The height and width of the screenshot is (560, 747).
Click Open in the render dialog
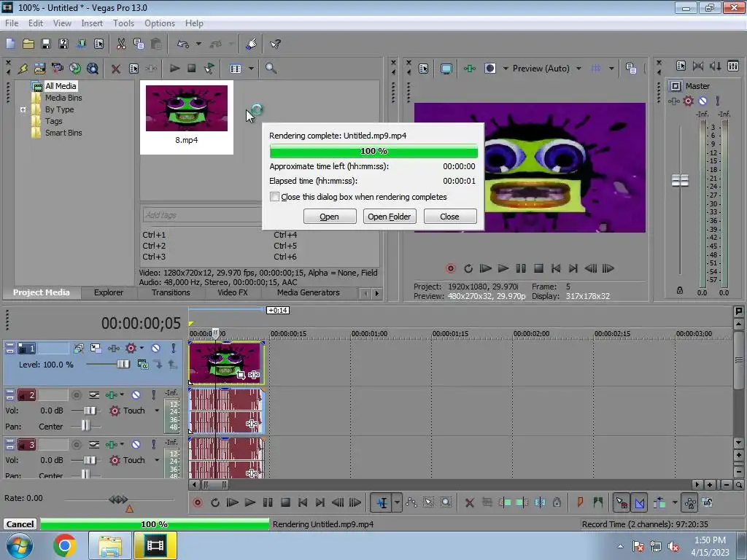pyautogui.click(x=330, y=216)
